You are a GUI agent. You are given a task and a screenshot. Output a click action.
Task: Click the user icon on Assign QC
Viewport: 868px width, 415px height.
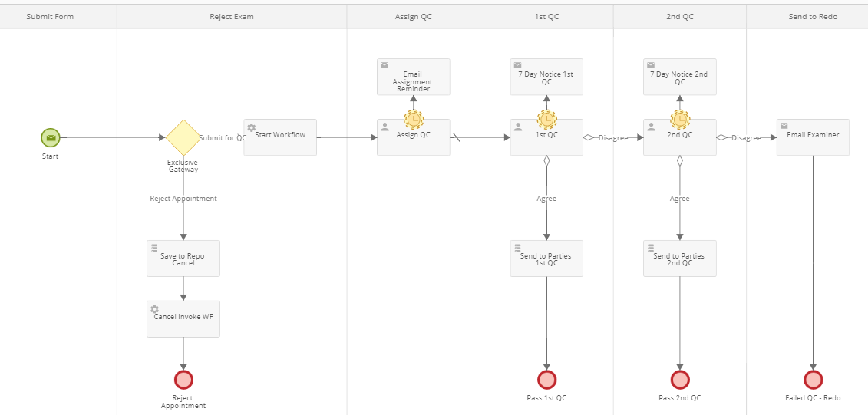(384, 127)
